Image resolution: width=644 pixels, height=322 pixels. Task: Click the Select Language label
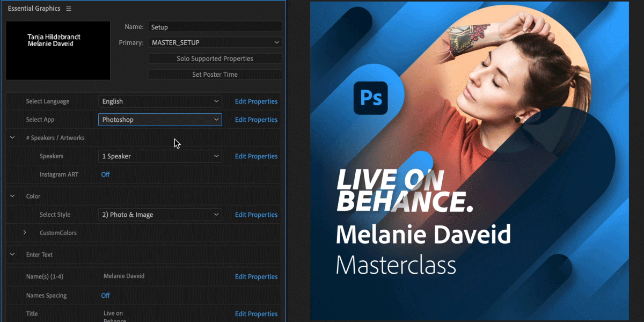pyautogui.click(x=48, y=101)
